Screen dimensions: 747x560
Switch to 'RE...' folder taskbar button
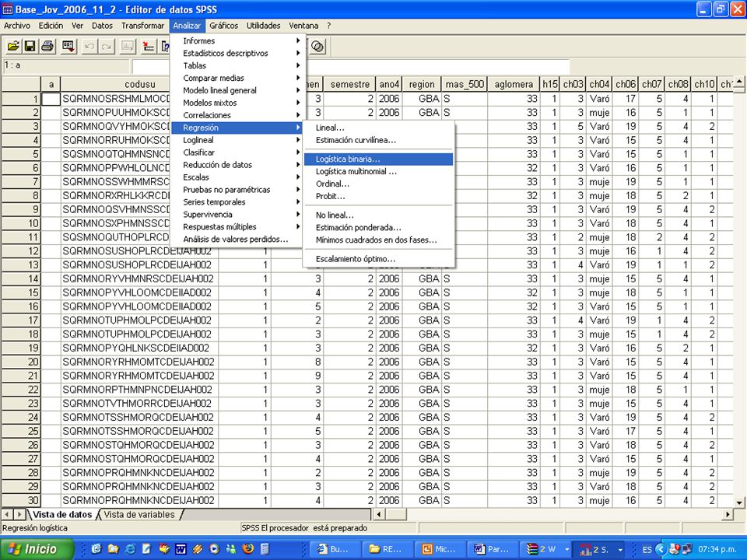click(x=389, y=549)
